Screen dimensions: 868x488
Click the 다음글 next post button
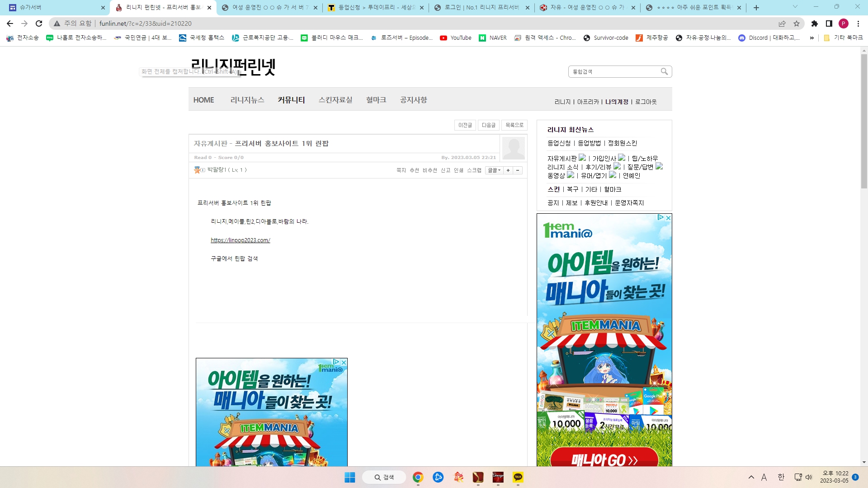click(489, 125)
